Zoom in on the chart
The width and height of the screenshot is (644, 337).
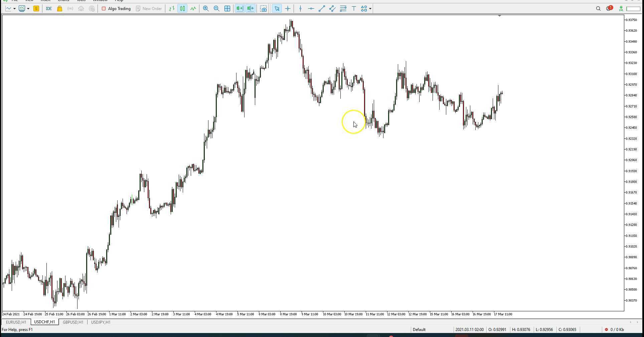point(206,8)
